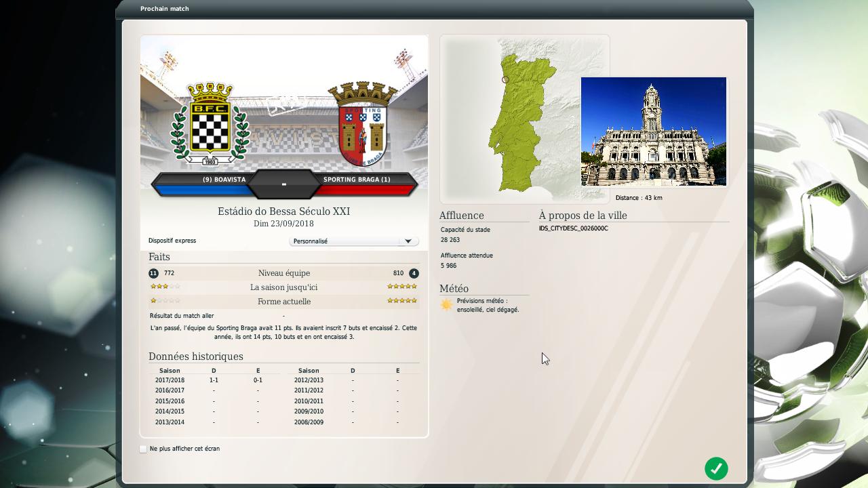Click Sporting Braga's ranking badge 4
The height and width of the screenshot is (488, 868).
click(414, 273)
